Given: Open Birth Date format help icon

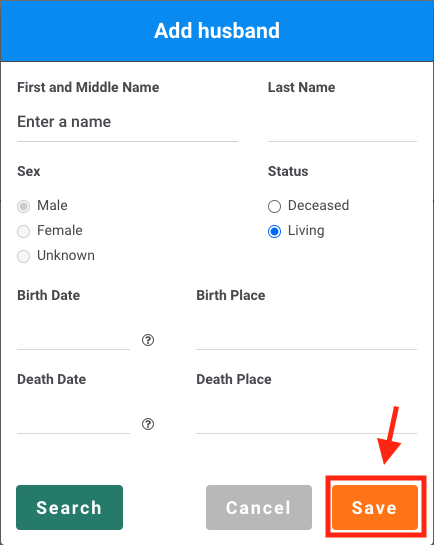Looking at the screenshot, I should pyautogui.click(x=148, y=340).
